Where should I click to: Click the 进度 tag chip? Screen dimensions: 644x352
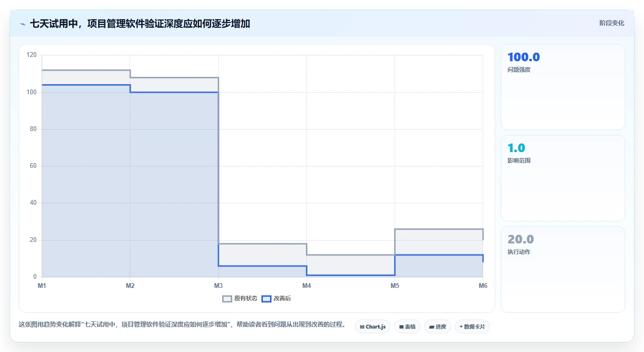tap(438, 327)
